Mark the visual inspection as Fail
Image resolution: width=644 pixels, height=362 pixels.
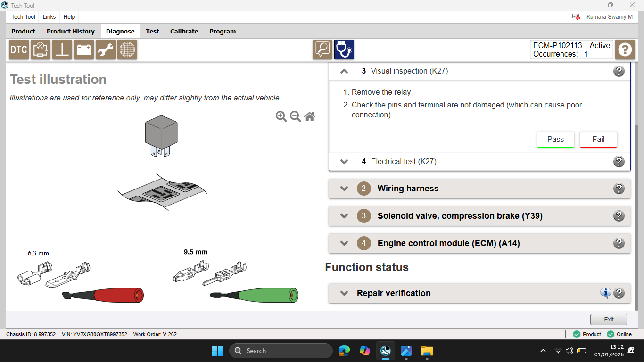[x=598, y=140]
